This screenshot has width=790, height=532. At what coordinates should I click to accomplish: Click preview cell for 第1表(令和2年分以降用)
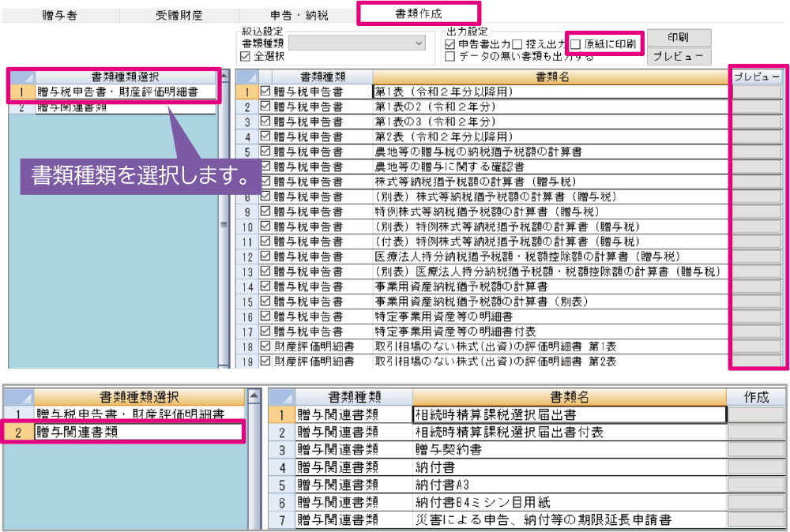[x=755, y=92]
